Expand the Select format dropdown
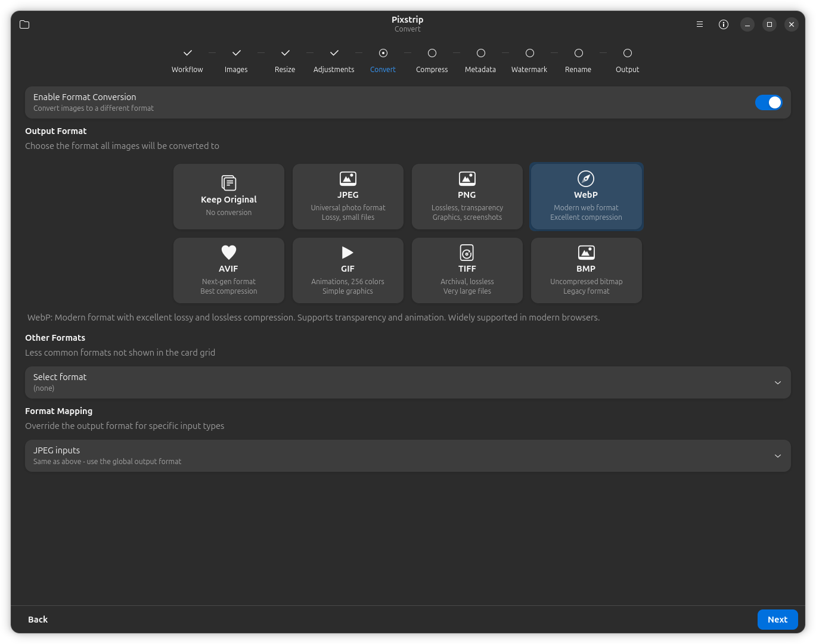The width and height of the screenshot is (816, 644). (x=408, y=382)
